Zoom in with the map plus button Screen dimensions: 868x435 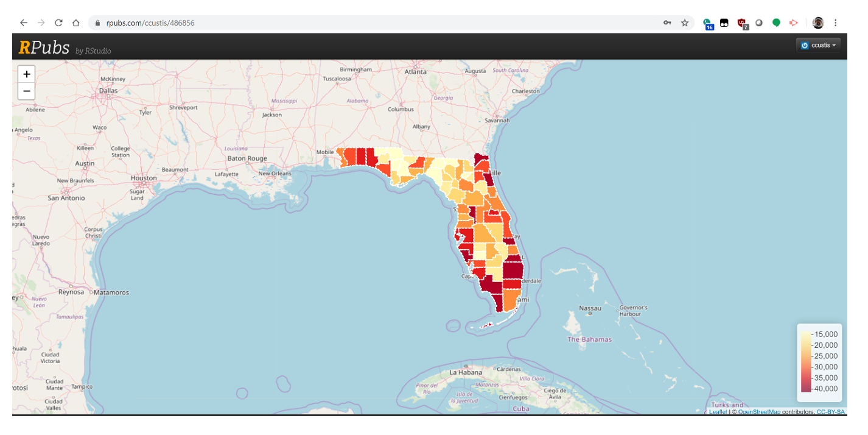[27, 74]
